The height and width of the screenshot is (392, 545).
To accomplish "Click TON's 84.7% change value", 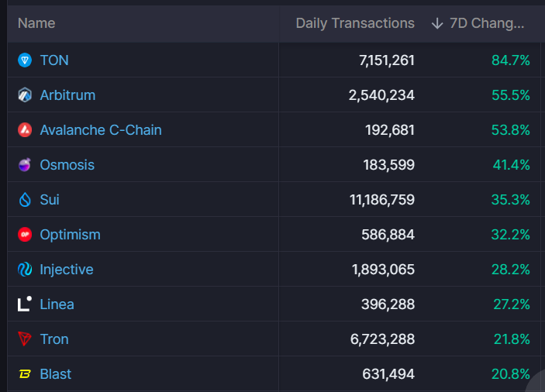I will coord(511,60).
